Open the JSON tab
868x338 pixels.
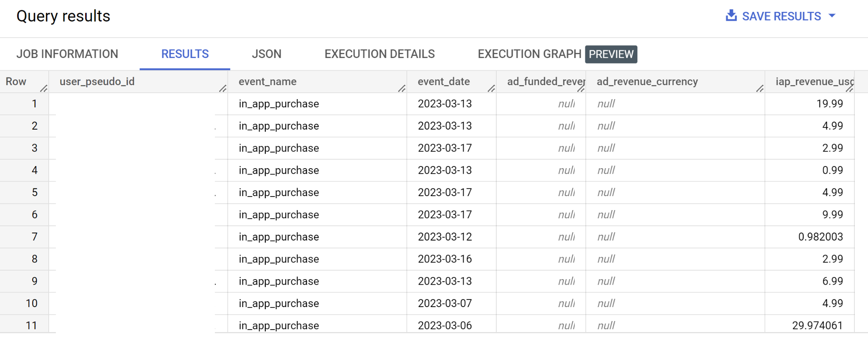coord(266,54)
